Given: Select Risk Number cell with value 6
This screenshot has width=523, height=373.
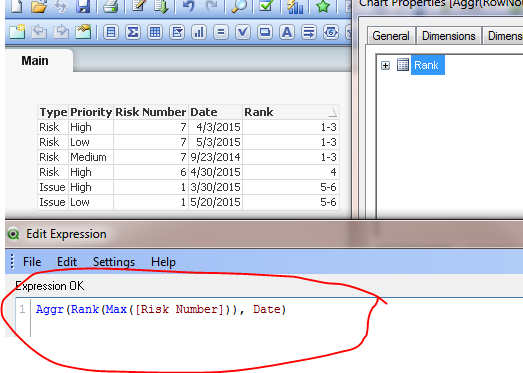Looking at the screenshot, I should coord(151,172).
